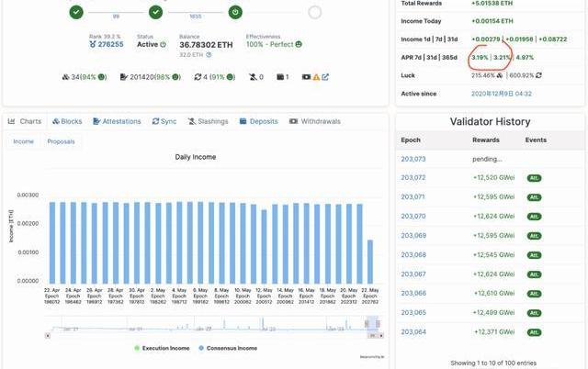Switch to the Attestations tab
Viewport: 588px width, 369px height.
(x=116, y=121)
